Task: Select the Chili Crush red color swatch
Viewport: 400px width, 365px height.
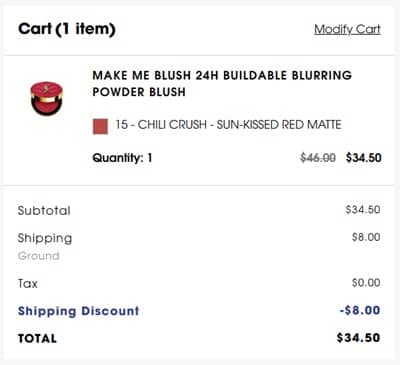Action: (x=100, y=126)
